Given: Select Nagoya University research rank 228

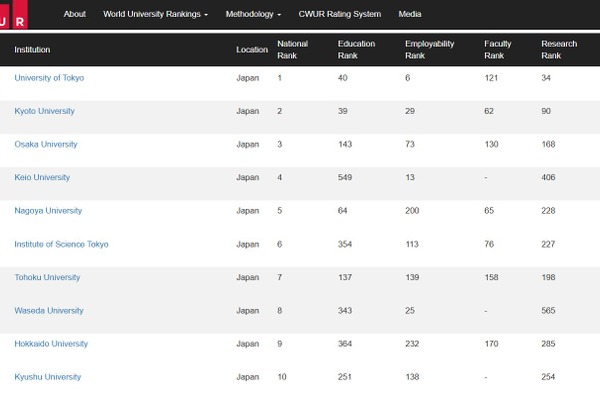Looking at the screenshot, I should pyautogui.click(x=548, y=211).
